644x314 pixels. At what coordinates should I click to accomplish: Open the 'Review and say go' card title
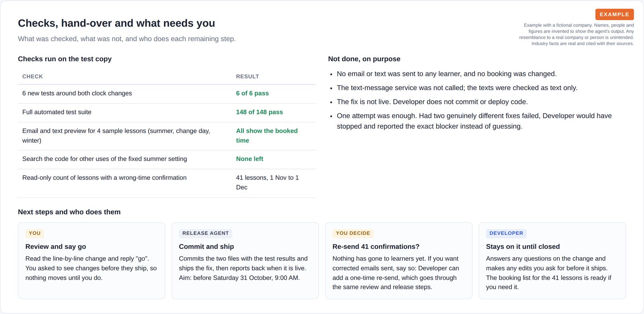click(x=56, y=247)
